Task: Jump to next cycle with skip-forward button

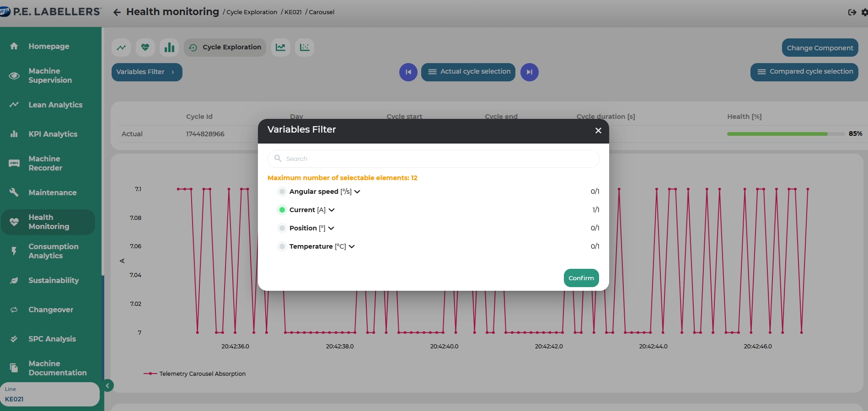Action: pyautogui.click(x=529, y=72)
